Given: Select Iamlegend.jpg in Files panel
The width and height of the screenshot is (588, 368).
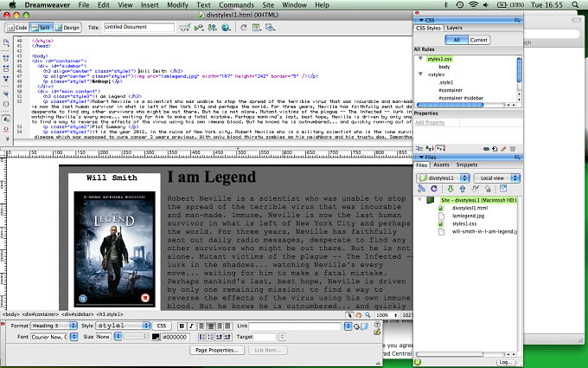Looking at the screenshot, I should point(468,216).
